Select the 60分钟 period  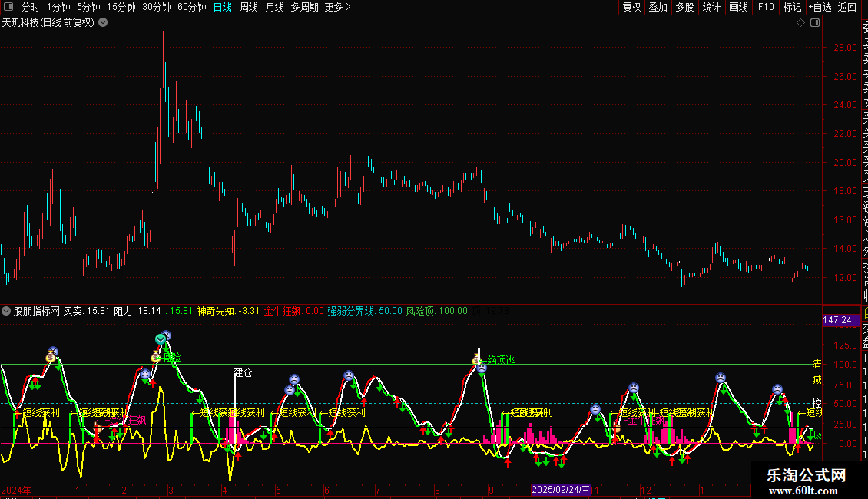pyautogui.click(x=192, y=7)
